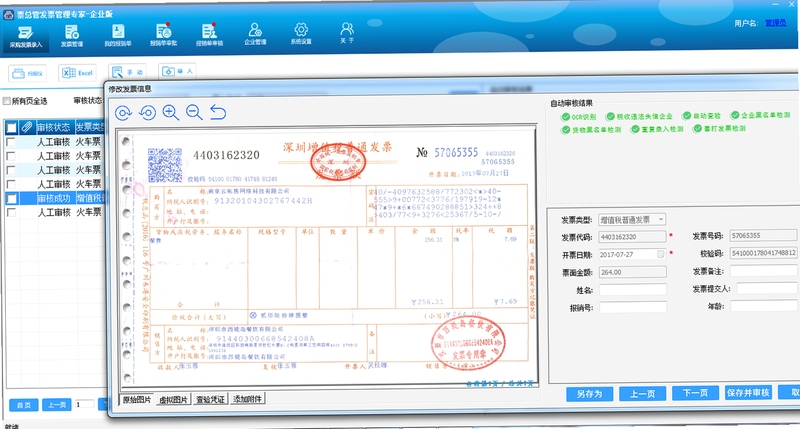Rotate invoice image clockwise
The height and width of the screenshot is (429, 800).
123,113
